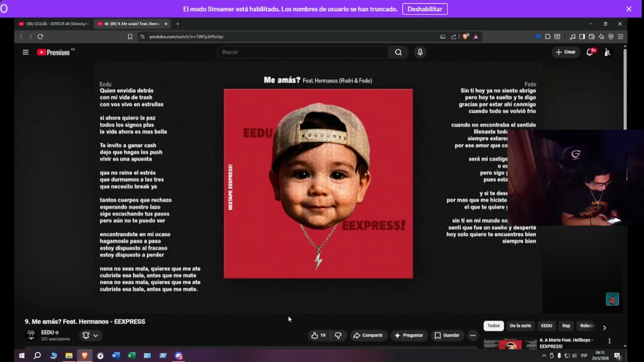Select the EEDU filter chip
The height and width of the screenshot is (362, 644).
(546, 326)
